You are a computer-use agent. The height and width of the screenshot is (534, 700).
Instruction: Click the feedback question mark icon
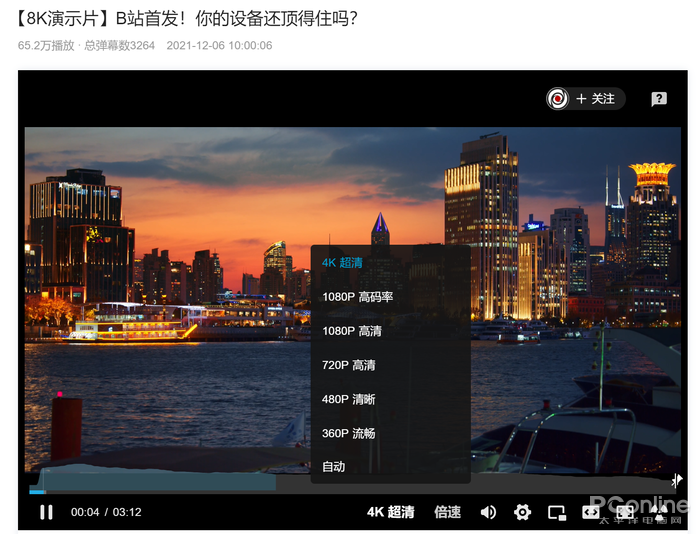(x=659, y=99)
